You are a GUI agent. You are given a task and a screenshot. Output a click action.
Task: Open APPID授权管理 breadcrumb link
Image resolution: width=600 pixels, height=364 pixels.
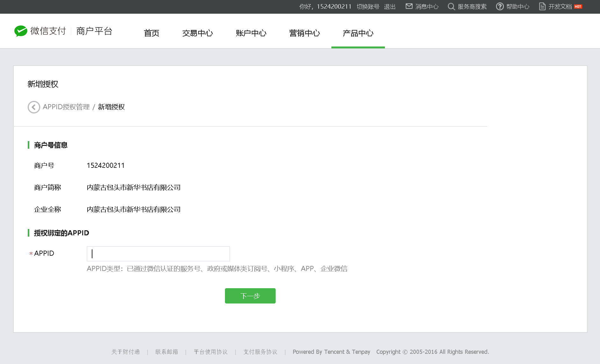point(66,107)
